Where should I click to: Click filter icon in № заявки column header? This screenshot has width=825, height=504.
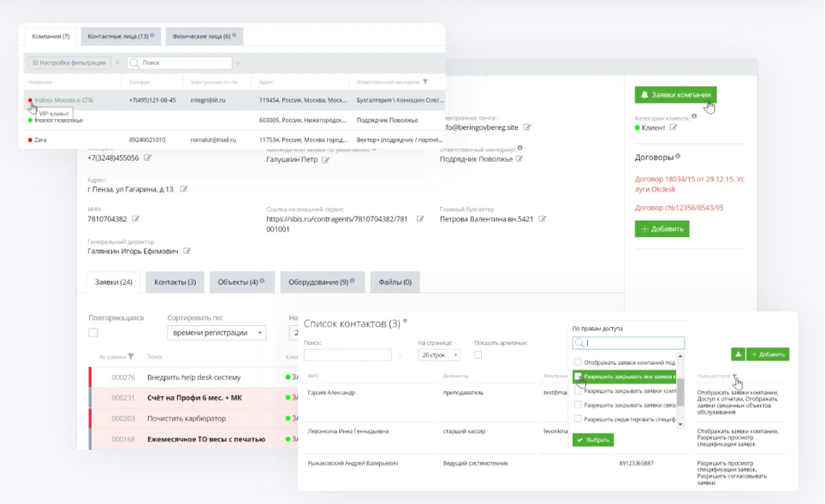pos(131,357)
